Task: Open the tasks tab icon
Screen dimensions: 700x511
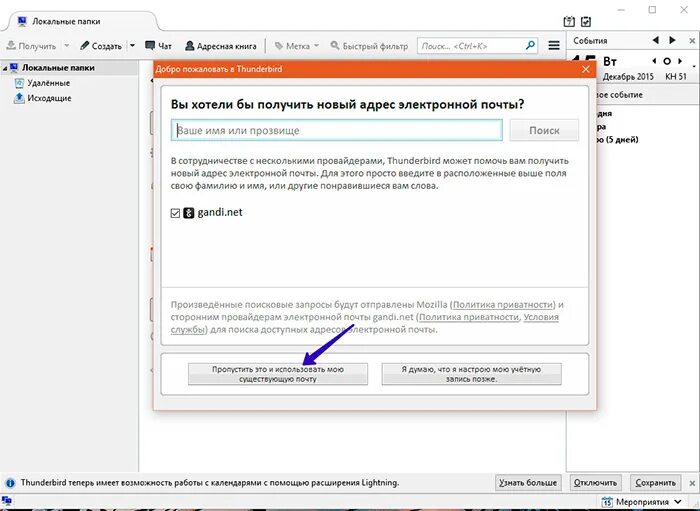Action: click(586, 21)
